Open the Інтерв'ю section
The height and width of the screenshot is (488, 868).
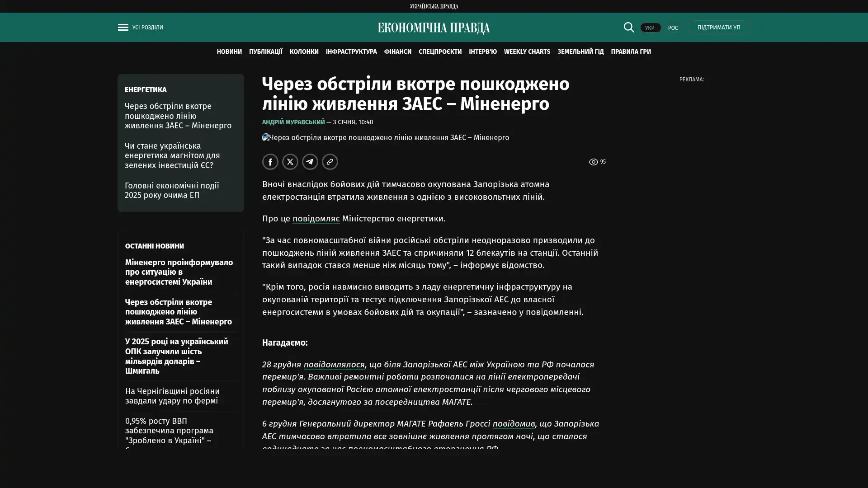tap(482, 52)
